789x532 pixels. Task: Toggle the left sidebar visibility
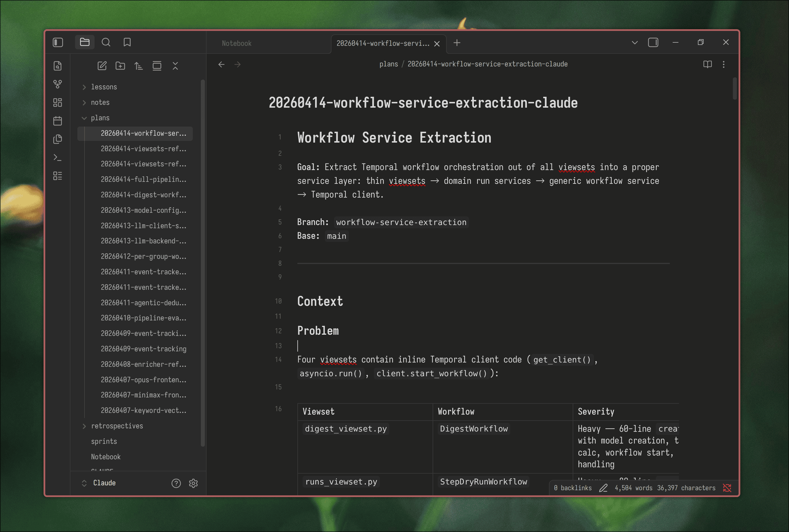coord(58,42)
